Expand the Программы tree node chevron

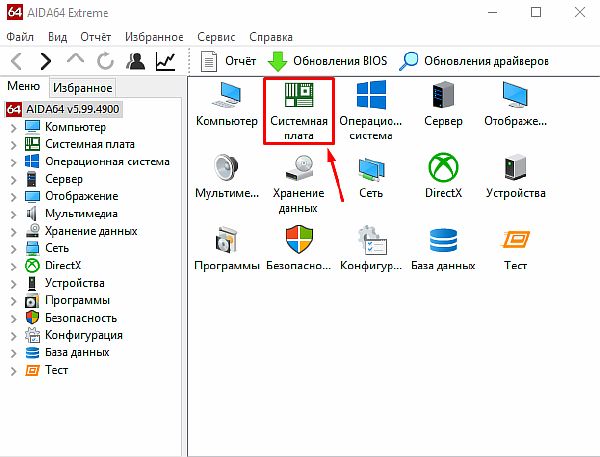[13, 301]
